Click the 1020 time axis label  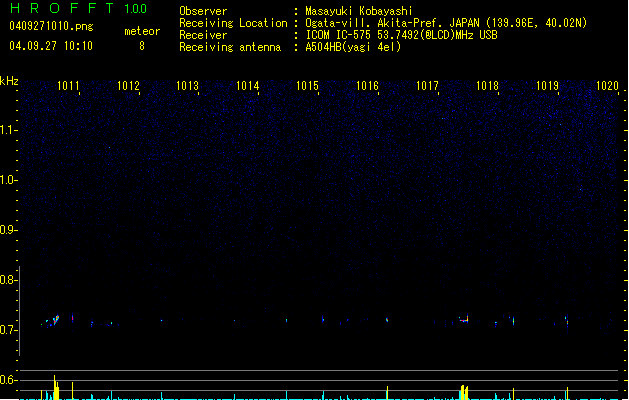(607, 86)
